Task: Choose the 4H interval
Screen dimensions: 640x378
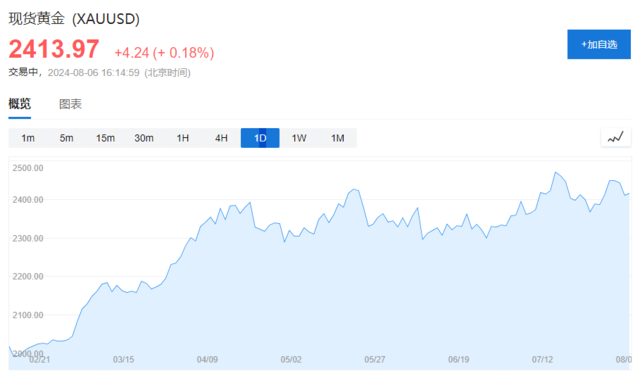Action: [x=221, y=138]
